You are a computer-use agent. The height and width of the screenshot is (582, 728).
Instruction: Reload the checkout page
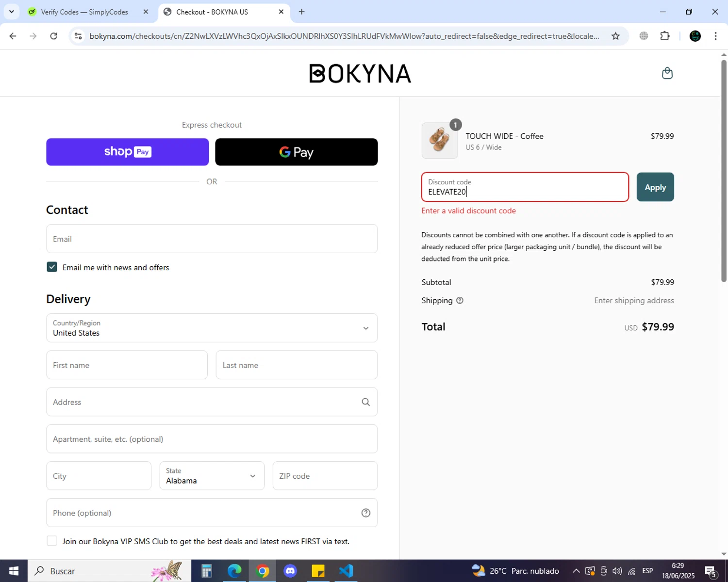[54, 36]
